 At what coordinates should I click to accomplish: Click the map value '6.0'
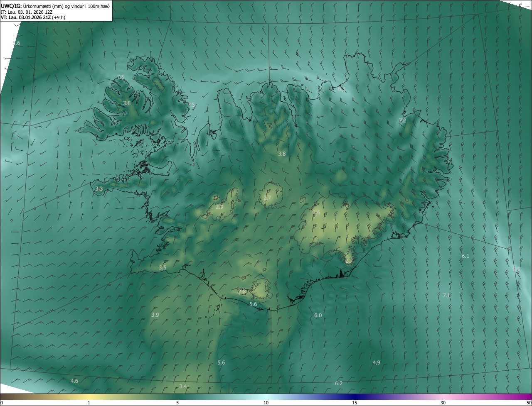tap(318, 316)
